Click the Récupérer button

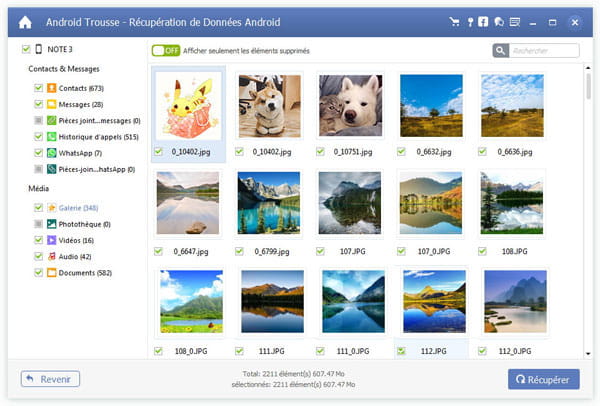tap(543, 379)
